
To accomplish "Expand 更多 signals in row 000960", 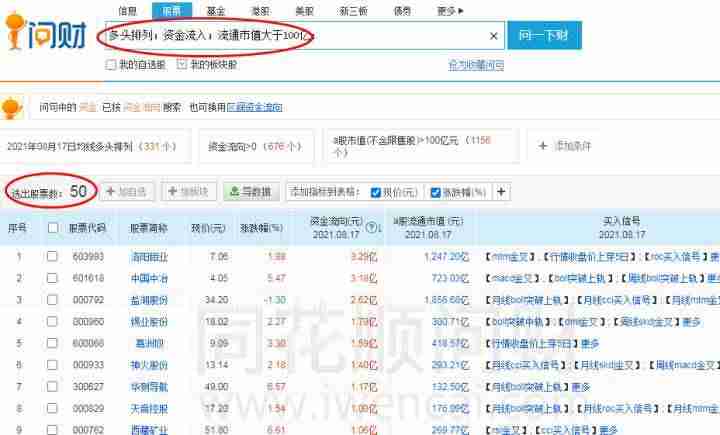I will tap(692, 322).
